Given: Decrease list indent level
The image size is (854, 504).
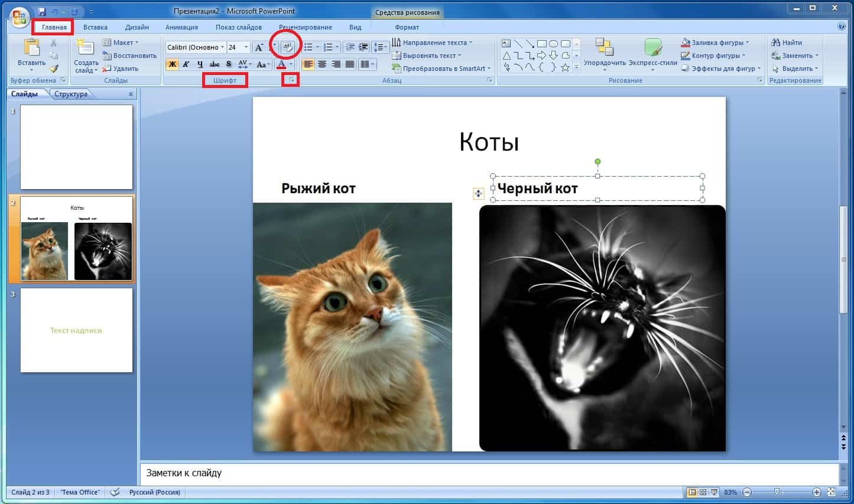Looking at the screenshot, I should pyautogui.click(x=350, y=47).
